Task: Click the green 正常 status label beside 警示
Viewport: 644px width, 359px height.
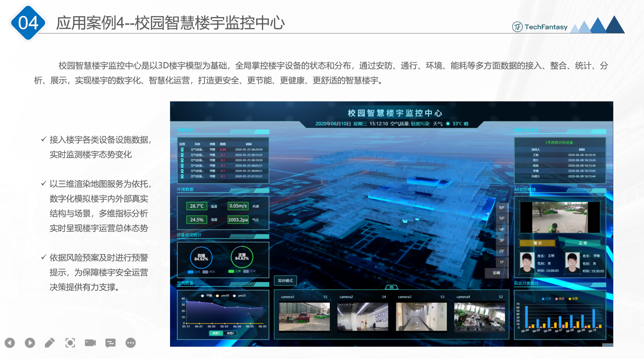Action: (x=583, y=243)
